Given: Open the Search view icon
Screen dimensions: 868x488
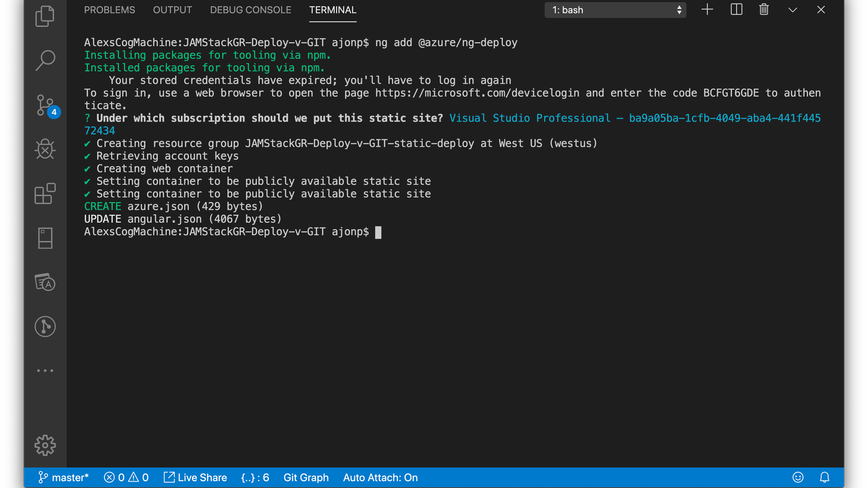Looking at the screenshot, I should (x=45, y=60).
